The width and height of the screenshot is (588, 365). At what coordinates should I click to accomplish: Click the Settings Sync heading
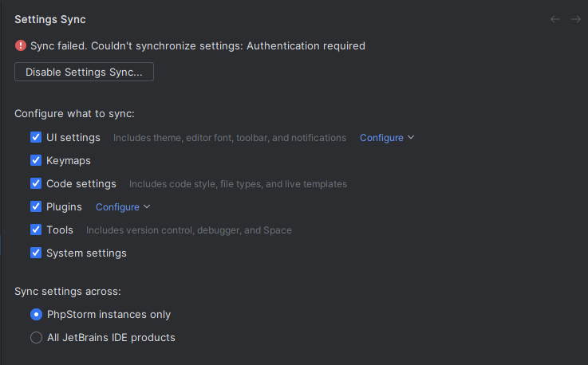pos(50,19)
